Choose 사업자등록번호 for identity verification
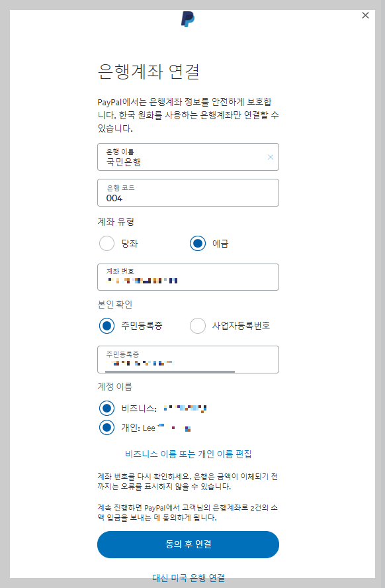The width and height of the screenshot is (385, 588). click(197, 326)
